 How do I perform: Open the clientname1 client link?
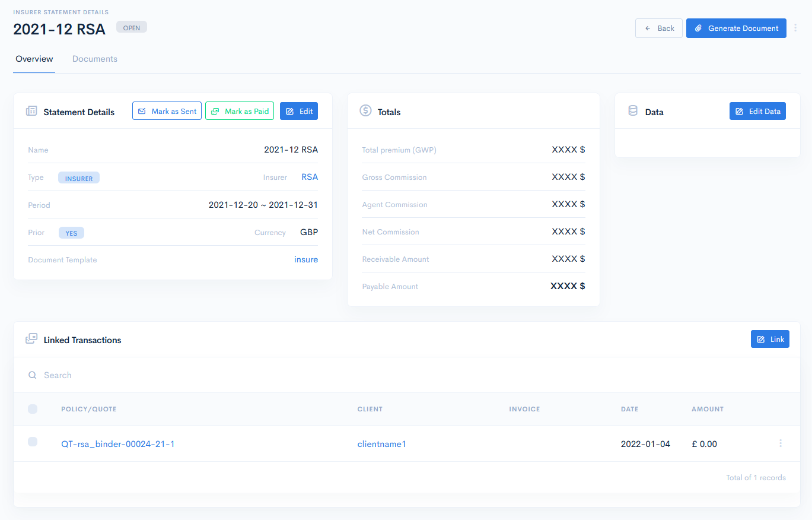tap(381, 444)
